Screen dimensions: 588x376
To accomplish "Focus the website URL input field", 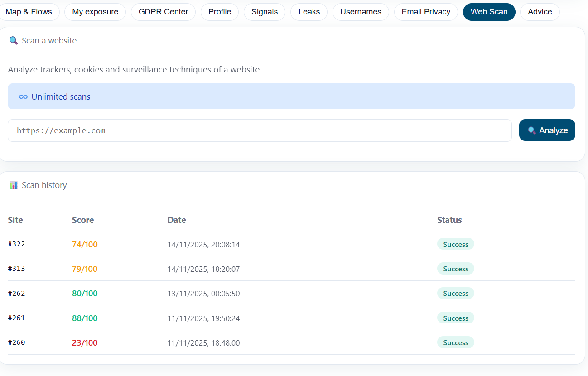I will (260, 130).
